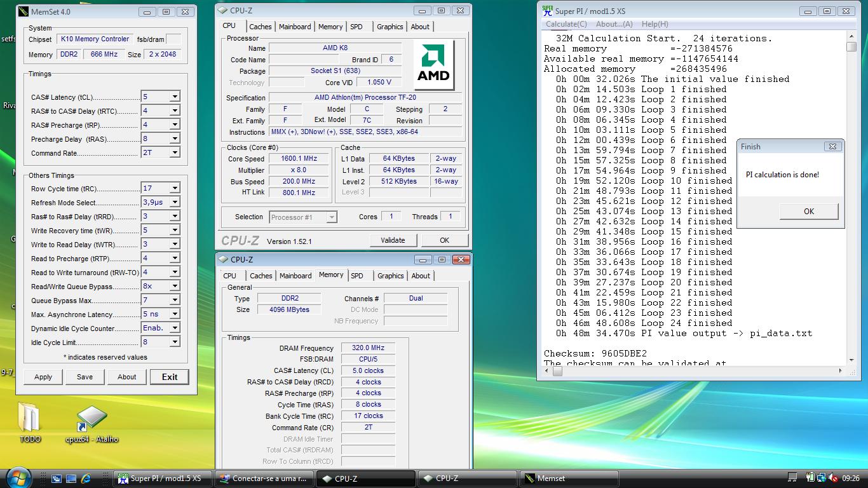The height and width of the screenshot is (488, 868).
Task: Switch to Conectar-se a uma r... taskbar button
Action: [x=264, y=478]
